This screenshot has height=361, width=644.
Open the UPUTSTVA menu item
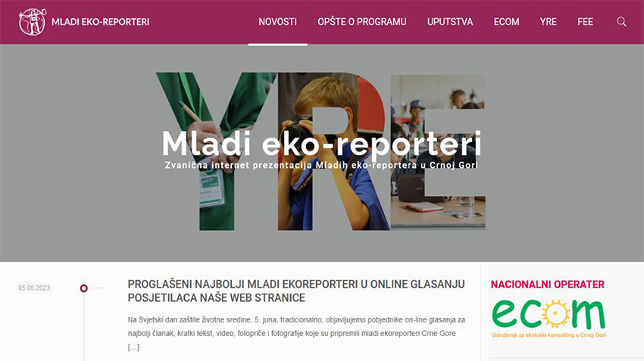click(450, 22)
